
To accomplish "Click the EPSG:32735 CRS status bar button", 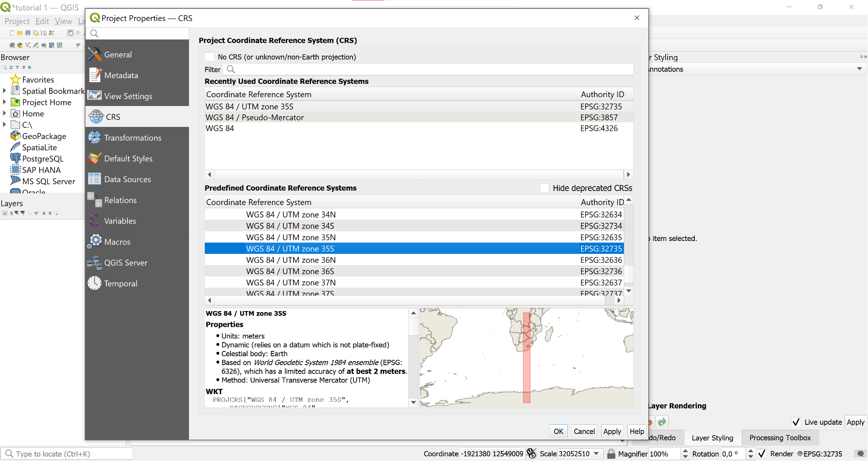I will (820, 454).
